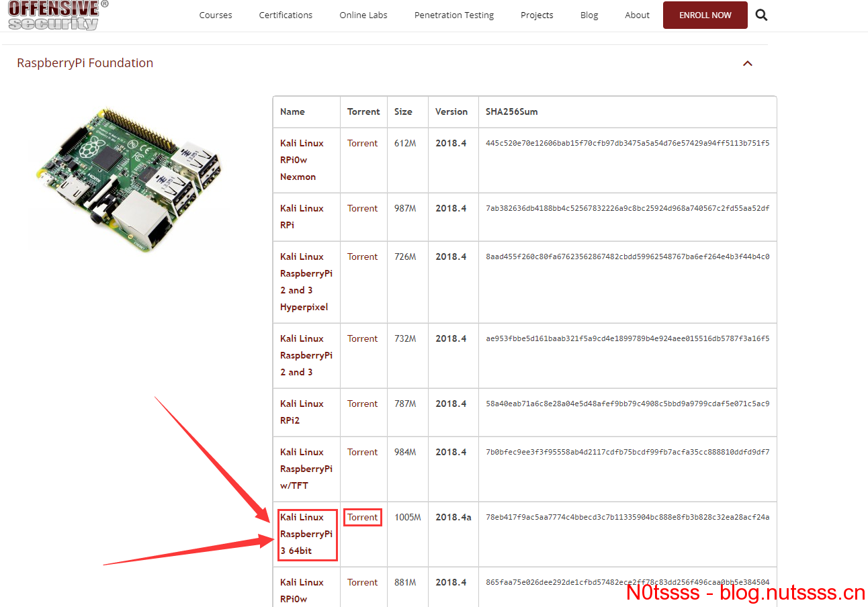Click the Version column header

click(x=451, y=111)
